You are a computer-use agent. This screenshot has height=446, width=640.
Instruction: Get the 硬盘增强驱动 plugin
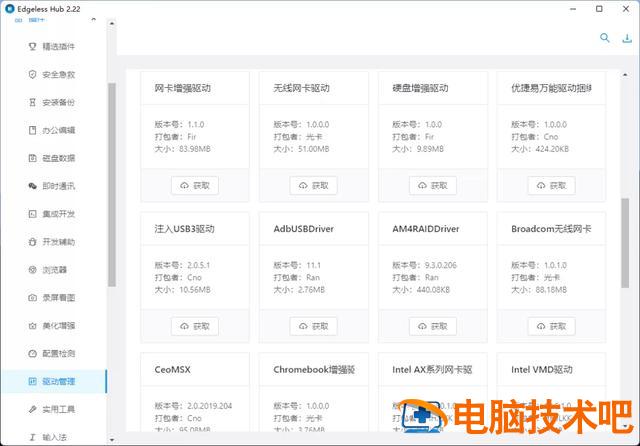433,186
